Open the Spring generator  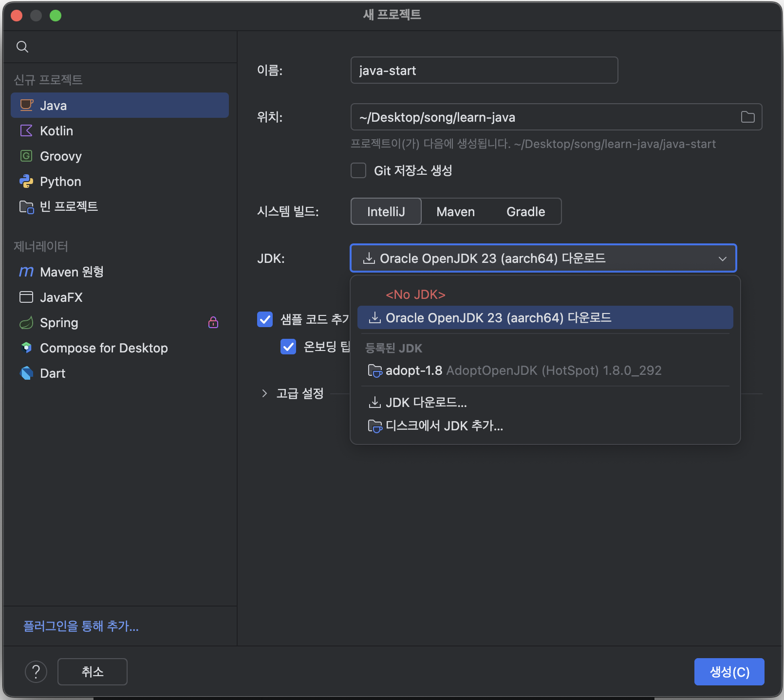coord(120,322)
